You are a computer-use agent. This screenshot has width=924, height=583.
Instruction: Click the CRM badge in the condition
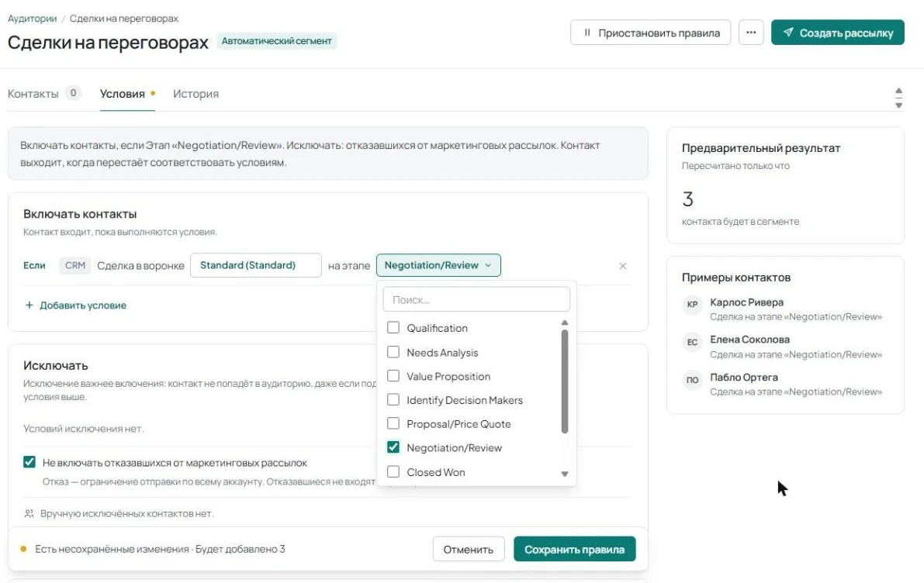[74, 266]
